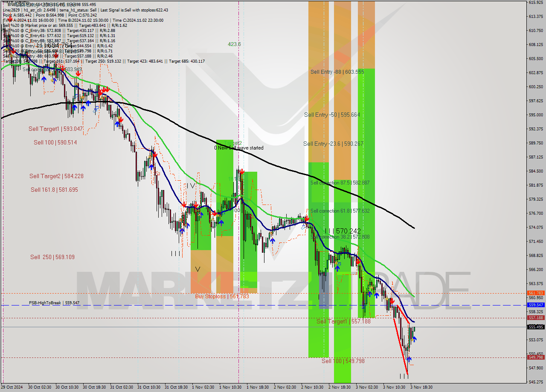
Task: Click the 574.025 price axis value
Action: coord(536,227)
